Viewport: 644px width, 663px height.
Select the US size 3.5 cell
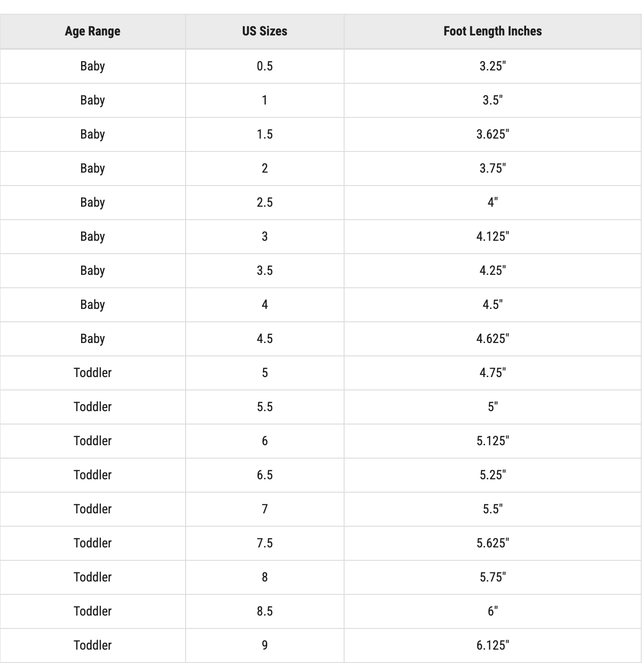coord(264,271)
